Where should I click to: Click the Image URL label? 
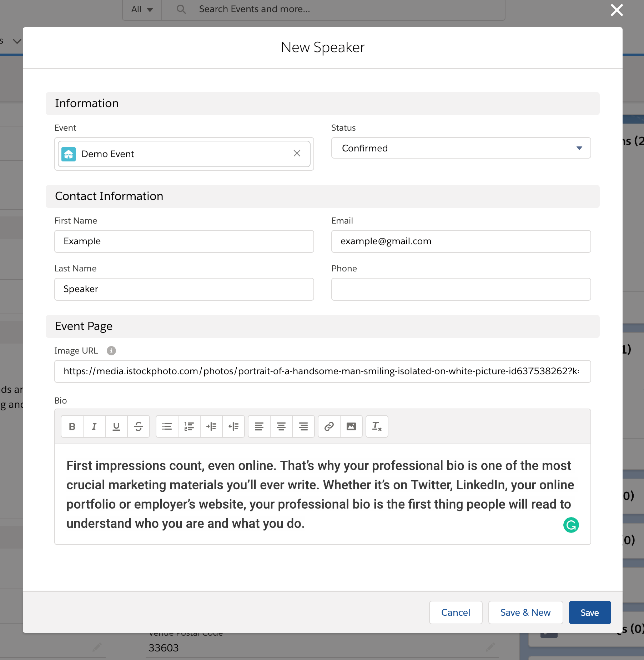click(76, 351)
